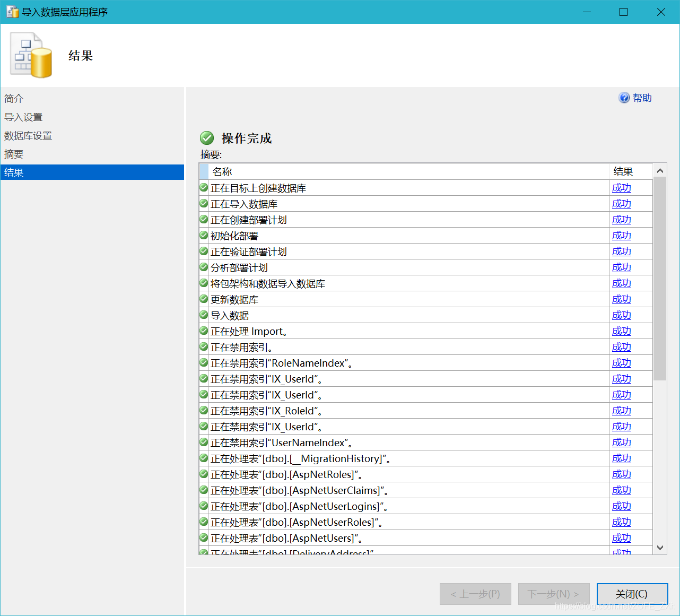Minimize the 导入数据层应用程序 window

pyautogui.click(x=587, y=12)
